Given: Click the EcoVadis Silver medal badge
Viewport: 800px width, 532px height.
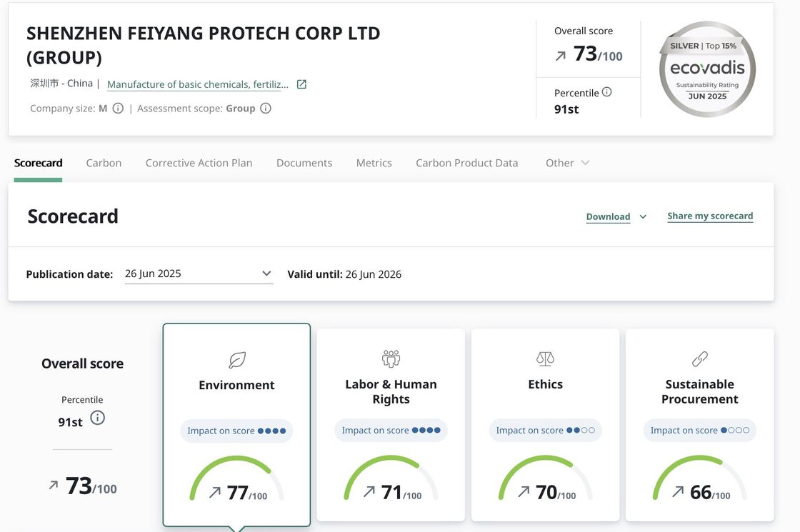Looking at the screenshot, I should point(706,69).
